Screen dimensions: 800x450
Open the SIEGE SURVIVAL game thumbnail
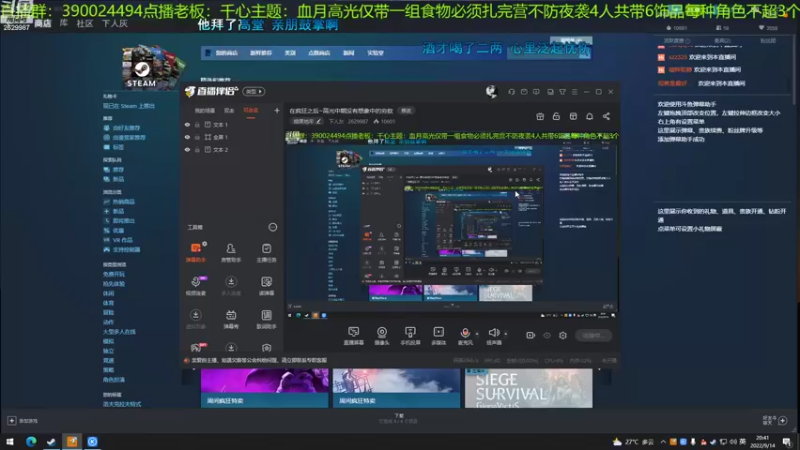pyautogui.click(x=529, y=389)
